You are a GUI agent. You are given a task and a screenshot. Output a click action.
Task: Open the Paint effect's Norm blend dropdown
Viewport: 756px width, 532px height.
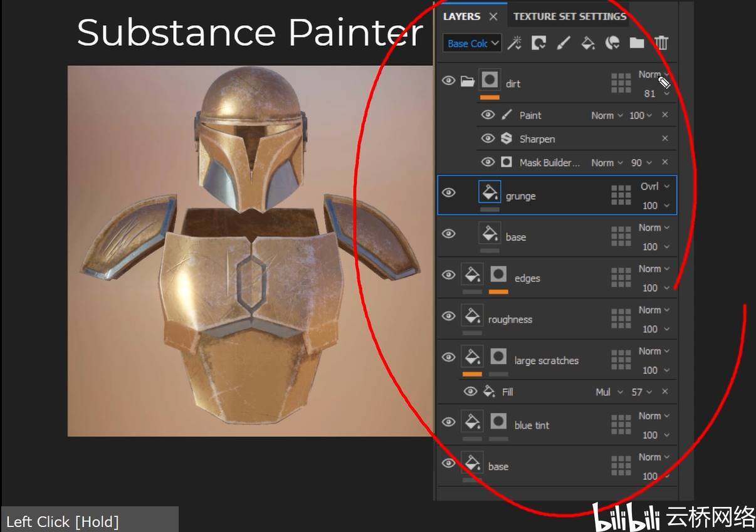tap(607, 115)
